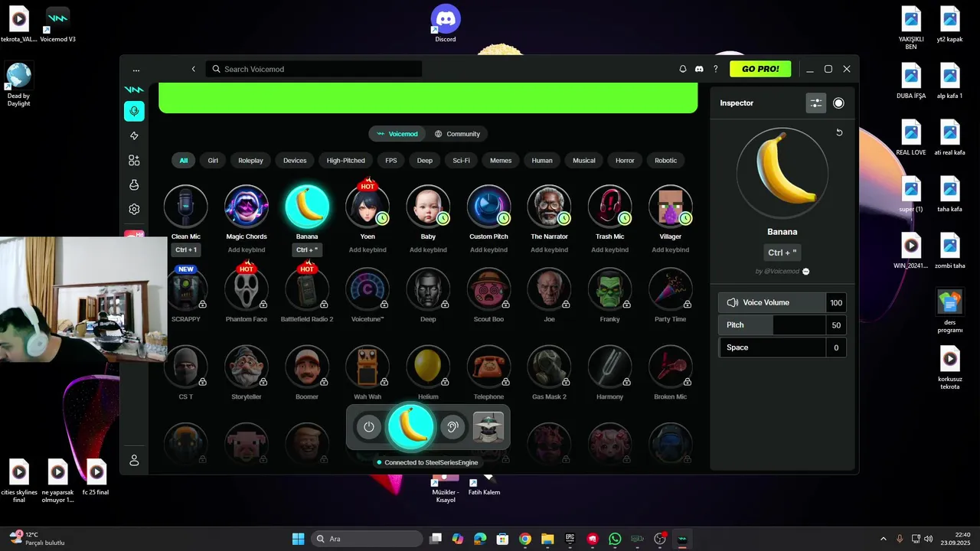Edit the Ctrl + 1 keybind under Clean Mic
The height and width of the screenshot is (551, 980).
(x=185, y=250)
